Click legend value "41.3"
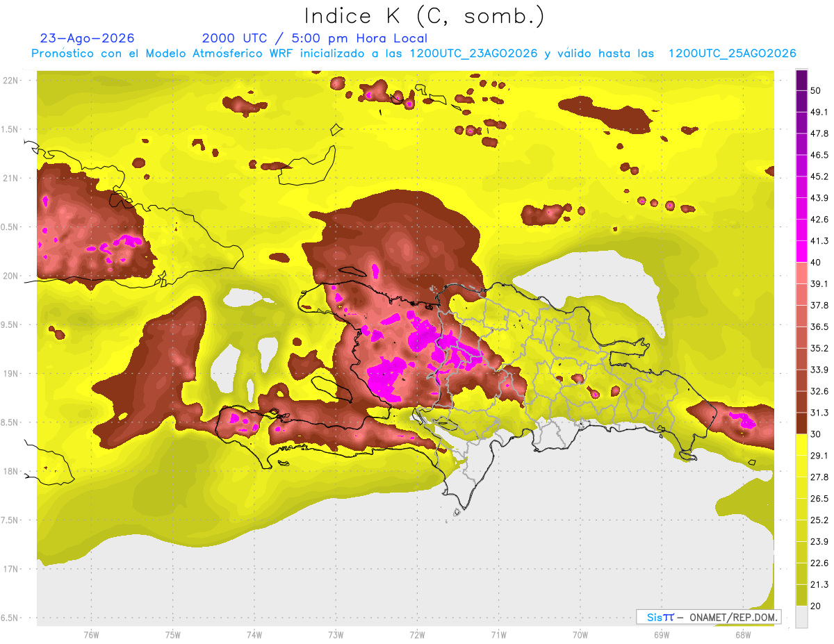This screenshot has width=834, height=644. pos(819,241)
